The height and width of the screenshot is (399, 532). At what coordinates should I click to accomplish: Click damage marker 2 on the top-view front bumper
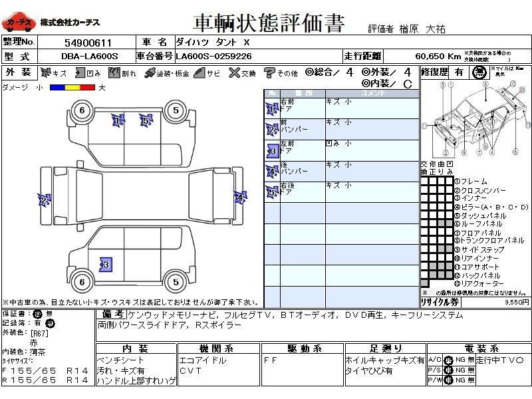click(44, 199)
